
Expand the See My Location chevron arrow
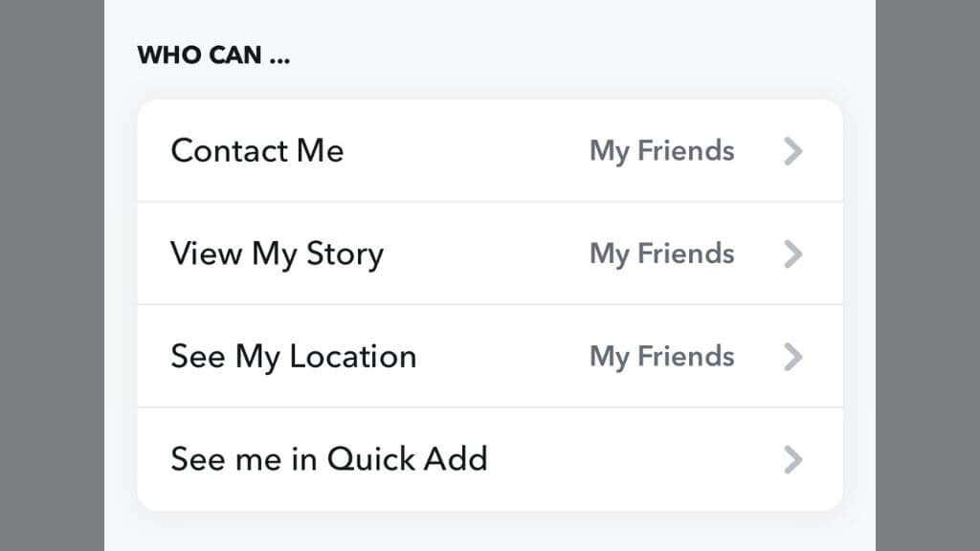(x=792, y=356)
